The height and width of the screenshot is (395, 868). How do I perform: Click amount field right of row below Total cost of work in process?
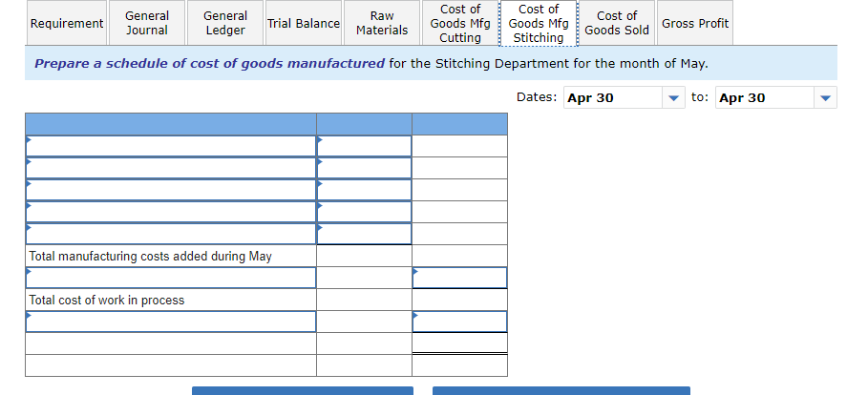pos(459,322)
